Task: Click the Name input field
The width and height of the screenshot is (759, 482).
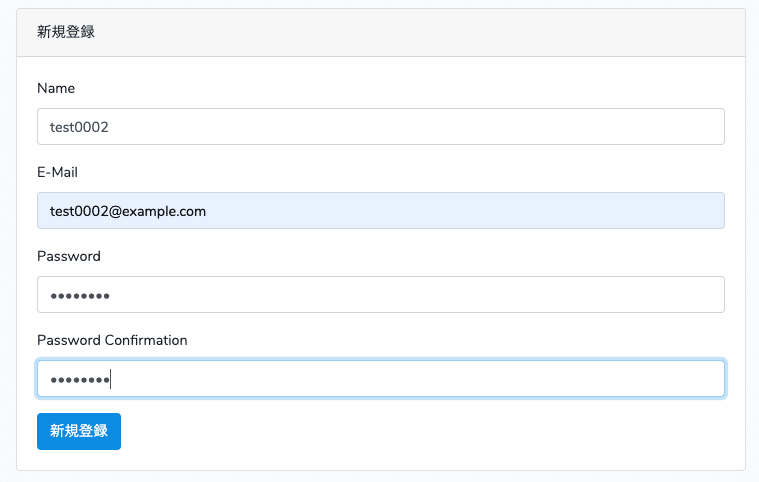Action: (x=380, y=127)
